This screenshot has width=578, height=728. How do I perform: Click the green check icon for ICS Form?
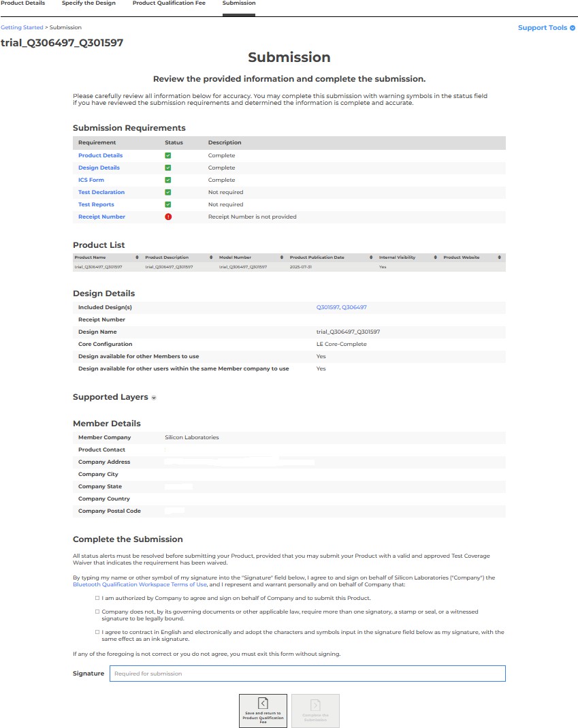168,180
